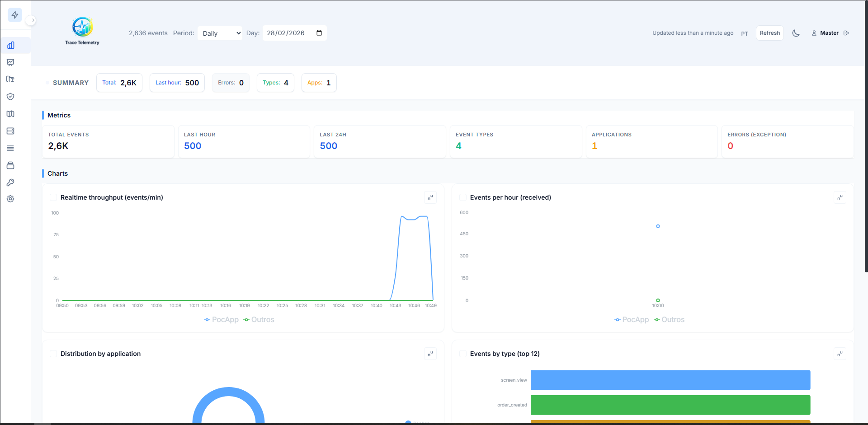The image size is (868, 425).
Task: Click the Total 2,6K summary chip
Action: click(119, 83)
